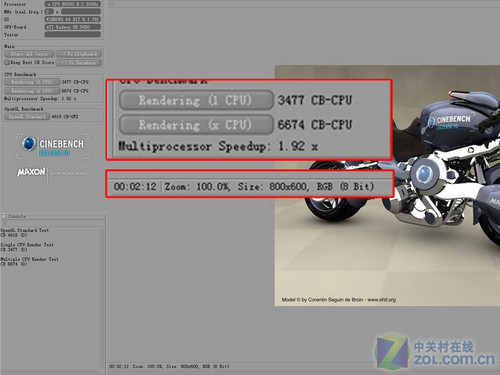The image size is (500, 375).
Task: Start all tests from the Main section
Action: click(29, 54)
